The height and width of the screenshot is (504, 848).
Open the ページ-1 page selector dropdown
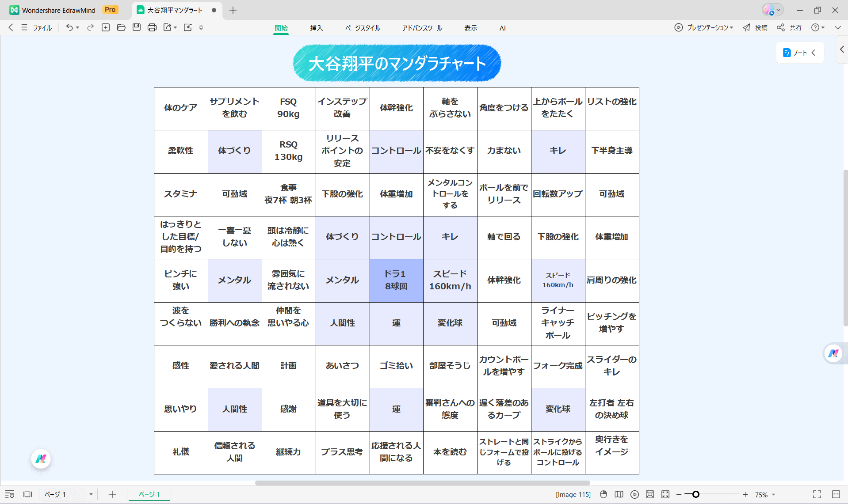91,494
